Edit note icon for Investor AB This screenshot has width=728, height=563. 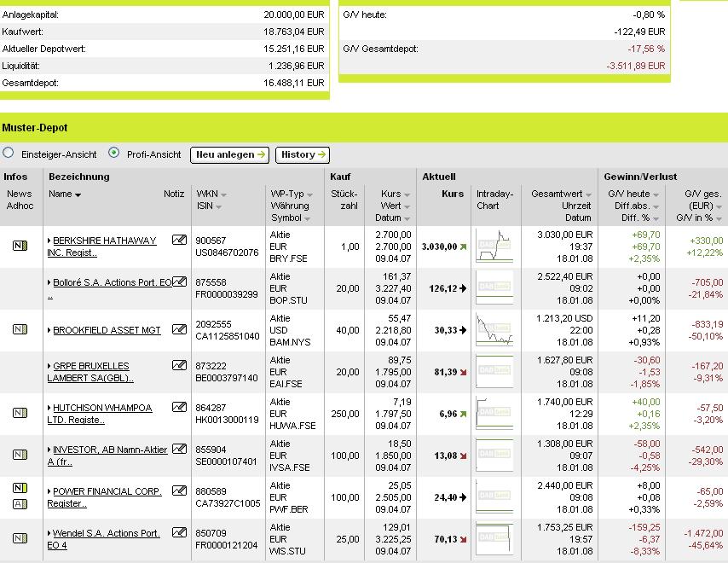[x=179, y=449]
